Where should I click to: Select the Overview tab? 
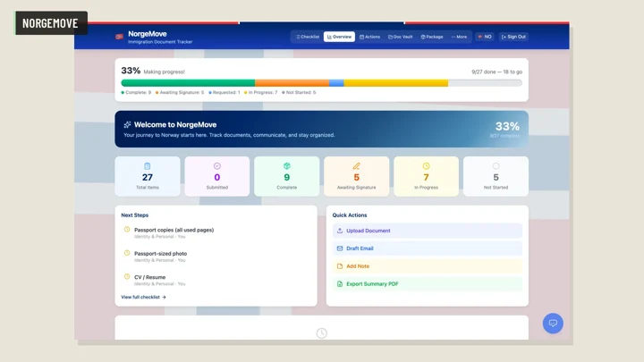339,37
